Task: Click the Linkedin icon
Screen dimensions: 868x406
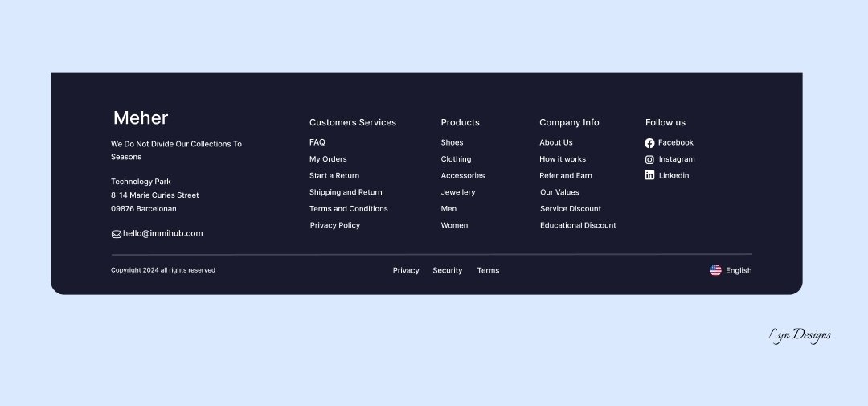Action: click(x=649, y=175)
